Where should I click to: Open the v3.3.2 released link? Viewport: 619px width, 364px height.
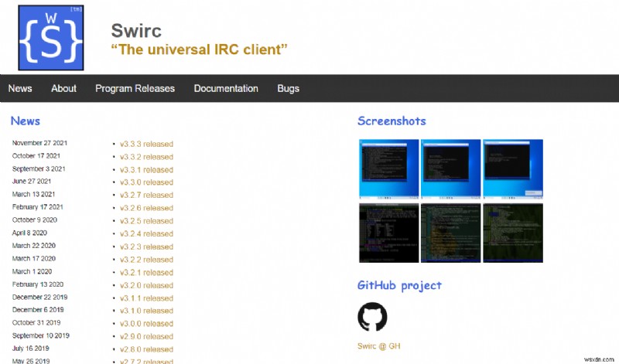click(146, 157)
